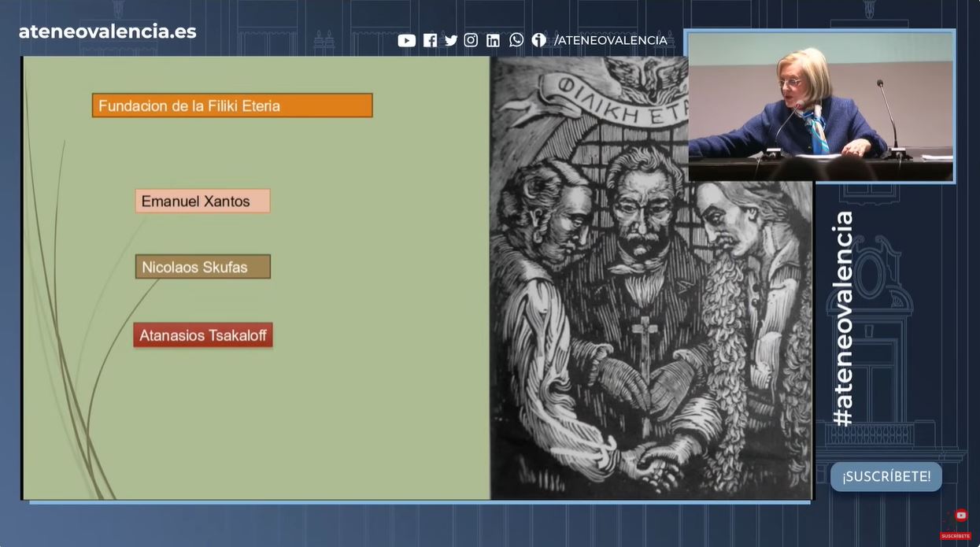
Task: Click the speaker webcam video inset
Action: (820, 106)
